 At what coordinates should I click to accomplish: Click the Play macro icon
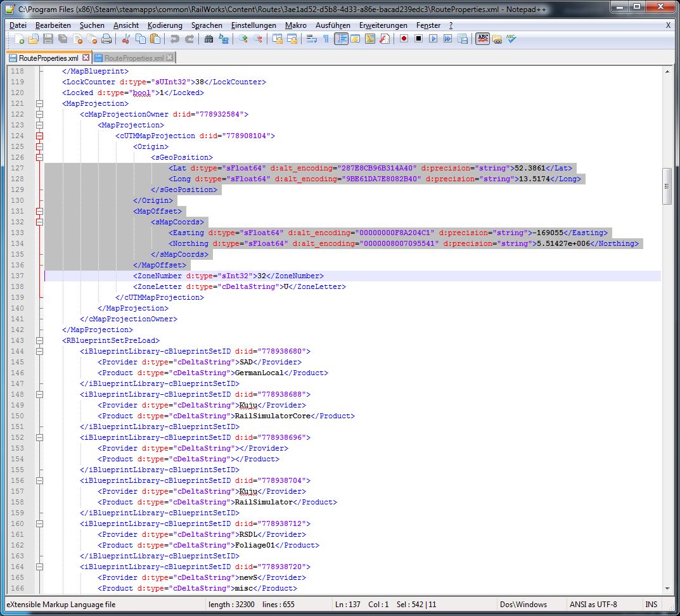433,39
